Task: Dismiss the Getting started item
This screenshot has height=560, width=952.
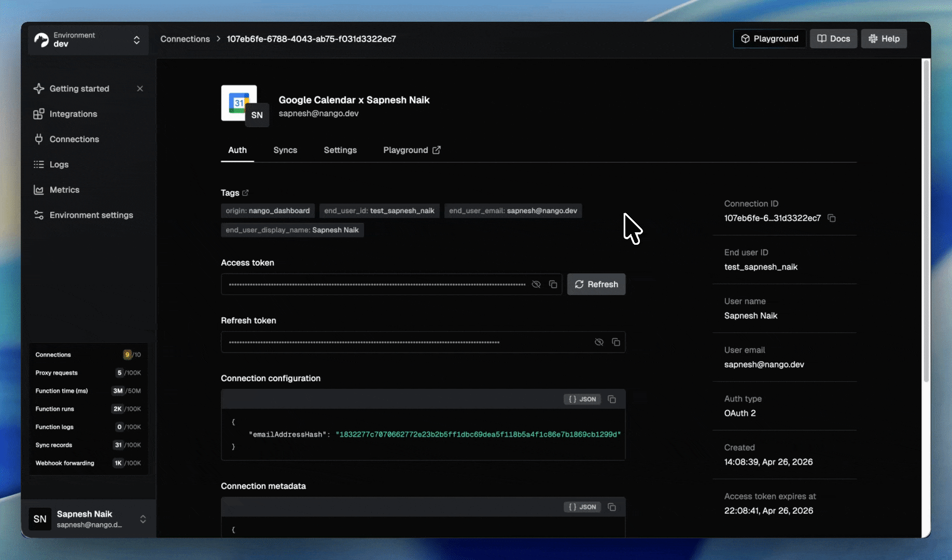Action: click(140, 89)
